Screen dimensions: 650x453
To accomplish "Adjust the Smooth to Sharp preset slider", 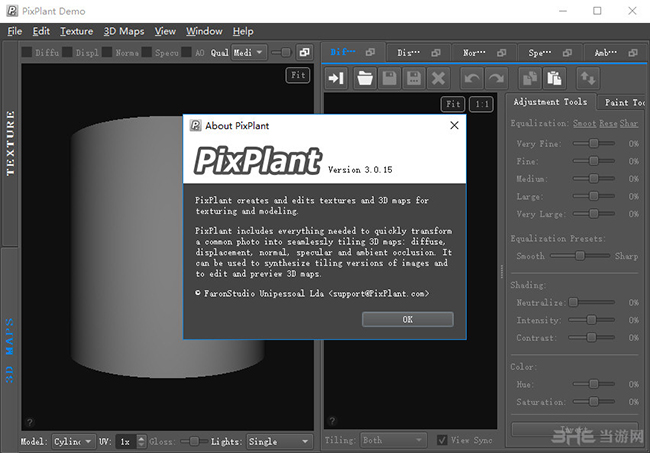I will click(580, 256).
